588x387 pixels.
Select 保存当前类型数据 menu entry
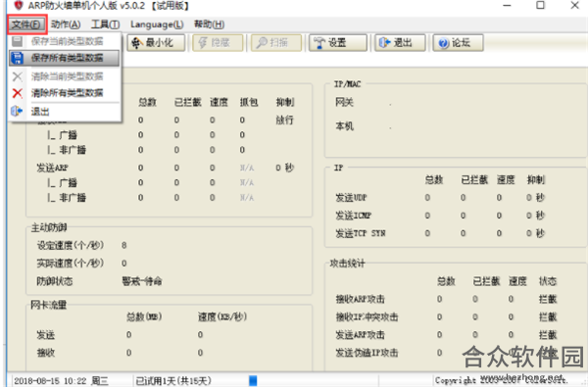click(x=65, y=41)
